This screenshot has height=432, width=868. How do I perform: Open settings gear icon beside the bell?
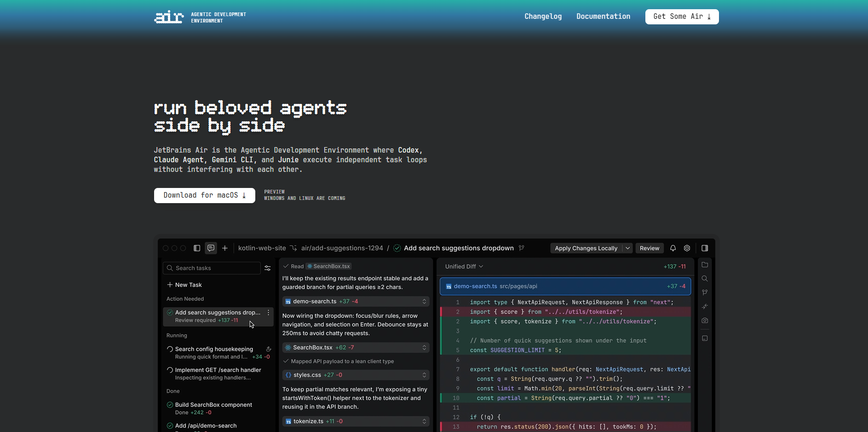point(687,248)
